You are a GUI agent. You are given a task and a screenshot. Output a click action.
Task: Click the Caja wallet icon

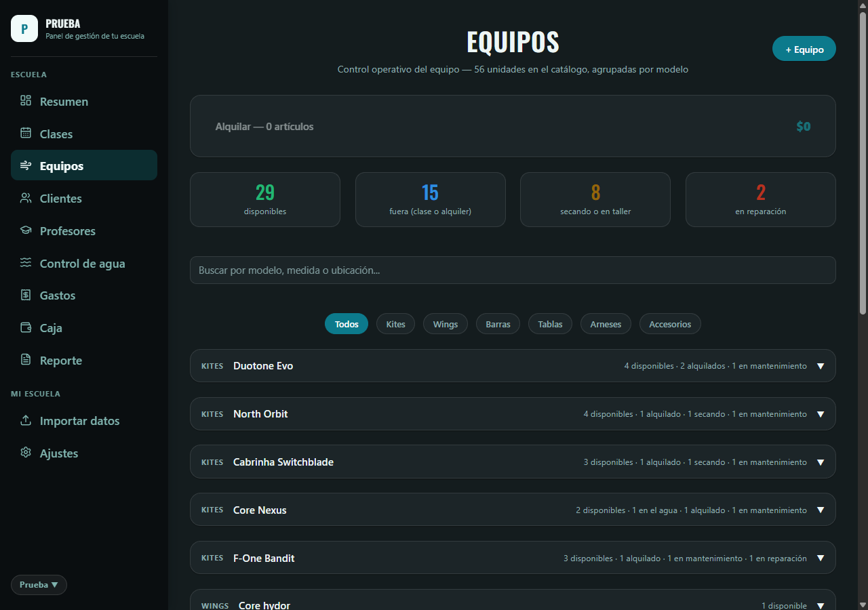(x=26, y=328)
